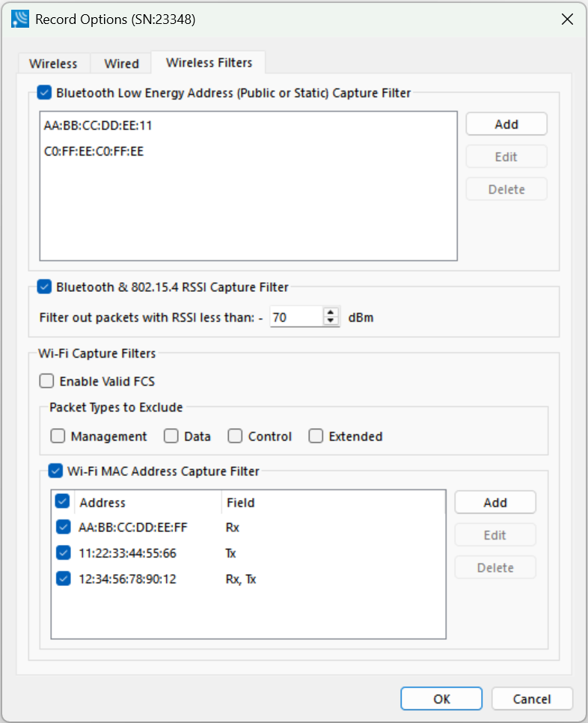Open the Wired tab
588x723 pixels.
(x=121, y=64)
